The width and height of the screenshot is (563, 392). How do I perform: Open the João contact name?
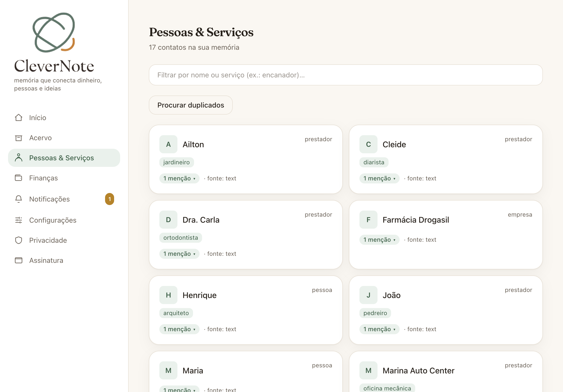[392, 295]
